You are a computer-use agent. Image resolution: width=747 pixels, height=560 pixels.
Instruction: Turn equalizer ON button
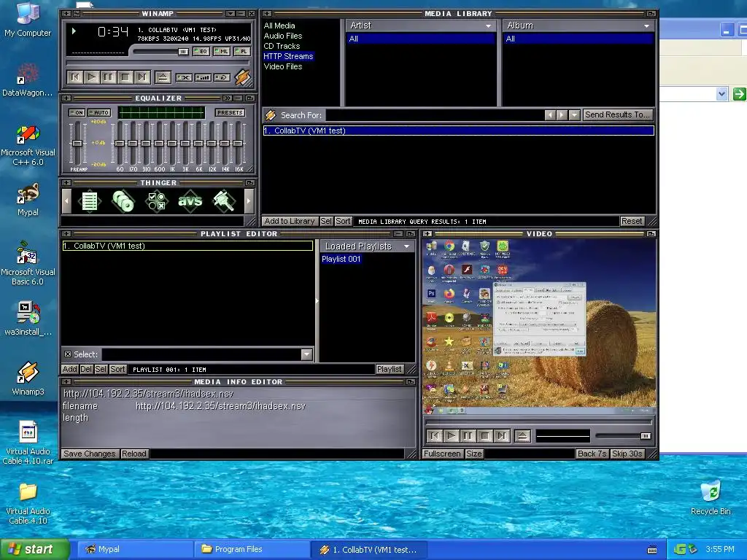(77, 113)
